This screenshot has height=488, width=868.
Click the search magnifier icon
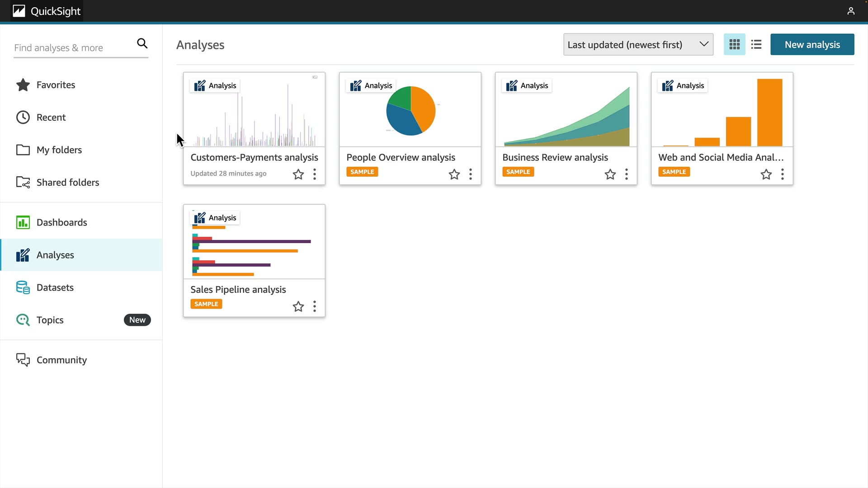(142, 43)
